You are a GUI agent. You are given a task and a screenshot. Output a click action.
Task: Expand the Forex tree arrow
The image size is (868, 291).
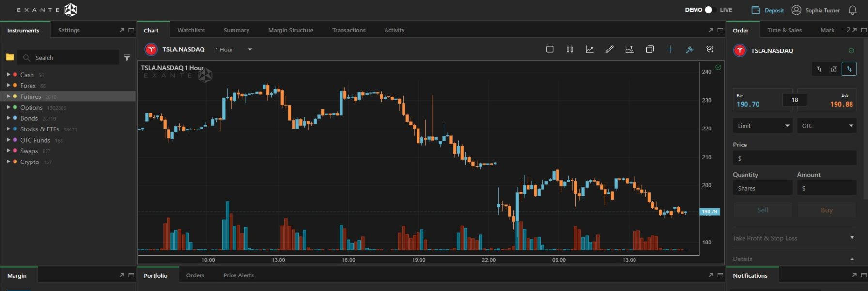pyautogui.click(x=8, y=85)
